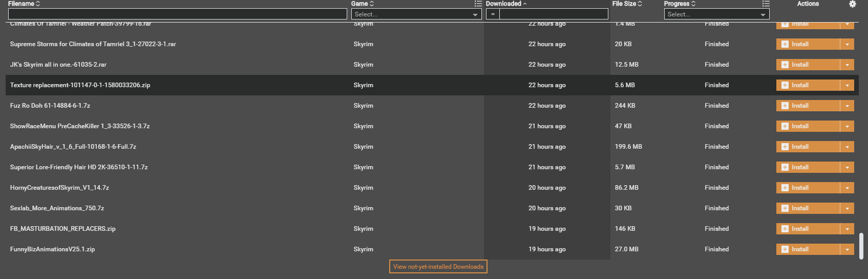Sort downloads by Filename column
Viewport: 868px width, 279px height.
tap(38, 4)
